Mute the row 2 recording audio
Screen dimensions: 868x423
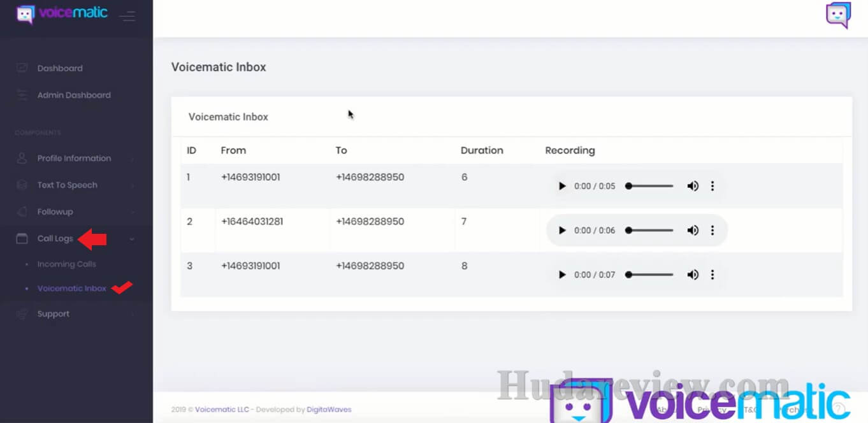(693, 231)
